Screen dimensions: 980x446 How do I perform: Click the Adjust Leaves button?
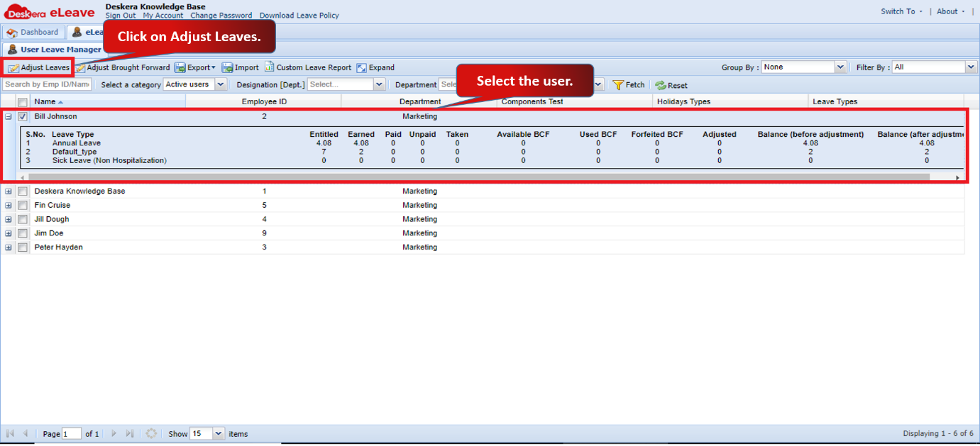click(x=39, y=67)
